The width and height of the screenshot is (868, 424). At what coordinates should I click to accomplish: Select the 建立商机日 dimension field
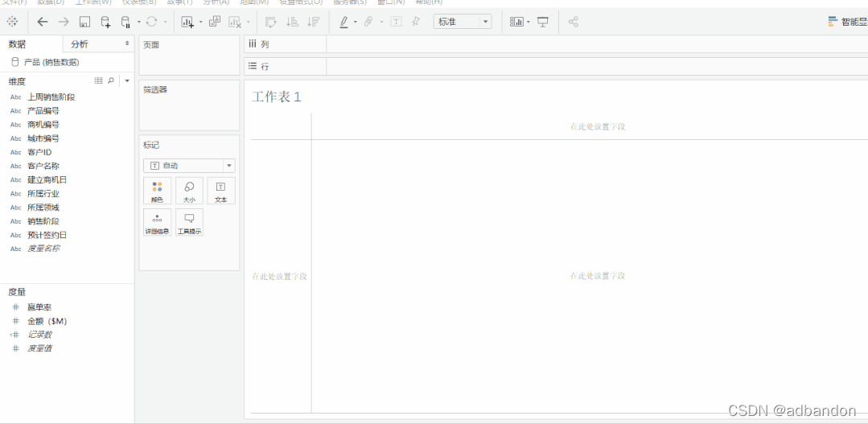click(x=47, y=180)
